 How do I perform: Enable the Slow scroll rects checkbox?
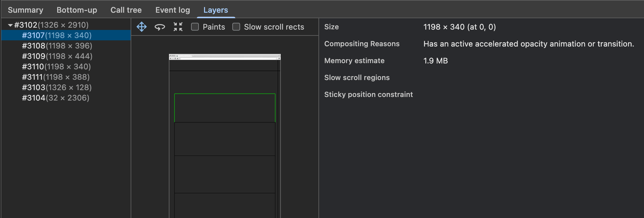coord(236,27)
